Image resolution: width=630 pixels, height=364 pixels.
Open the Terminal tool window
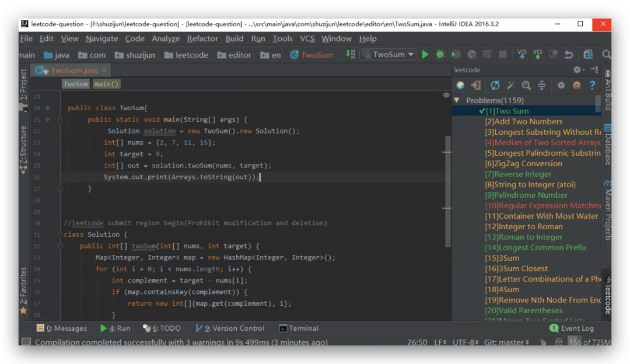299,328
